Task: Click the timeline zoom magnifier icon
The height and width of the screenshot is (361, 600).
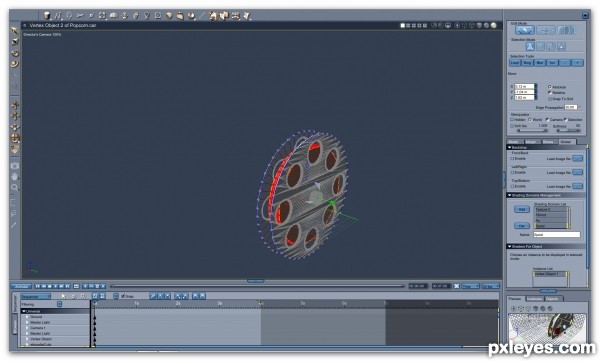Action: [83, 296]
